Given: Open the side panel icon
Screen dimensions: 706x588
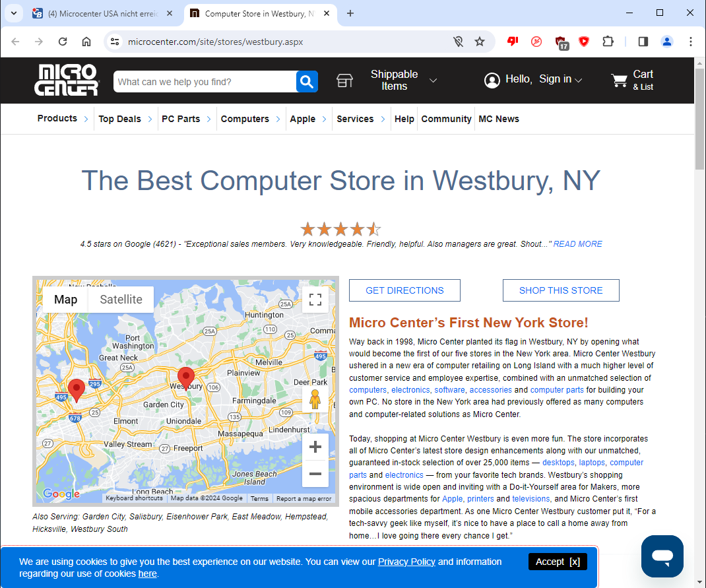Looking at the screenshot, I should (x=643, y=42).
